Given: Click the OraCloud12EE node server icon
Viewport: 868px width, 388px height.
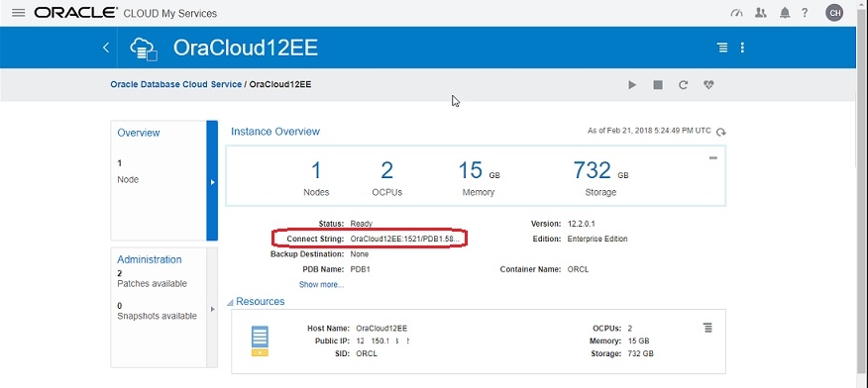Looking at the screenshot, I should coord(260,341).
